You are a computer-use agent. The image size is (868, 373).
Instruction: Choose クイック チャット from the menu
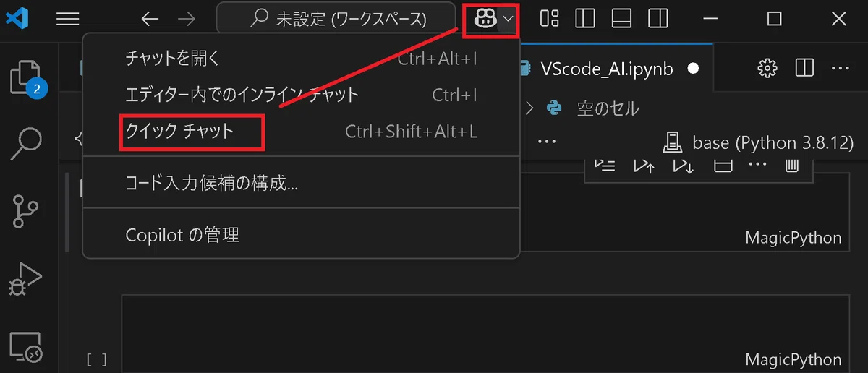[302, 131]
